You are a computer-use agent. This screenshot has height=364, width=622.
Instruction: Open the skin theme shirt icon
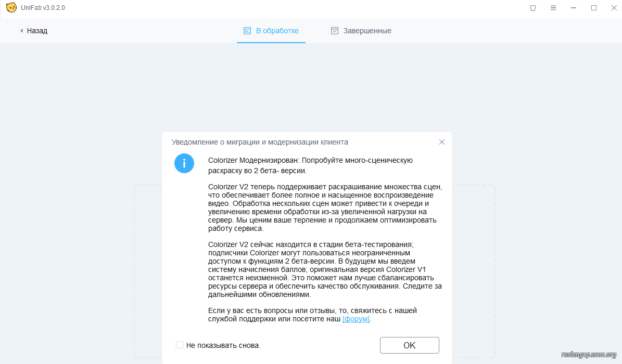533,8
